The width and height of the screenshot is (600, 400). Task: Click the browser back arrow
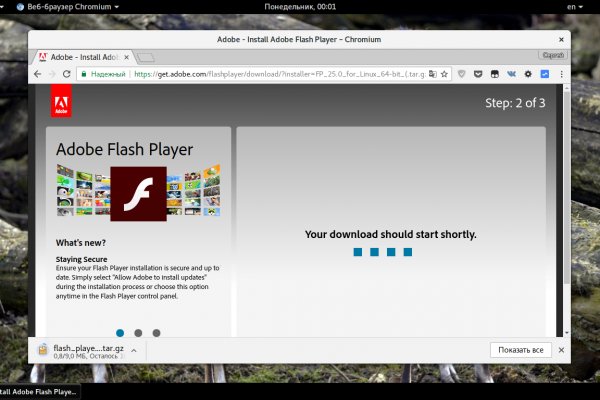(x=39, y=74)
